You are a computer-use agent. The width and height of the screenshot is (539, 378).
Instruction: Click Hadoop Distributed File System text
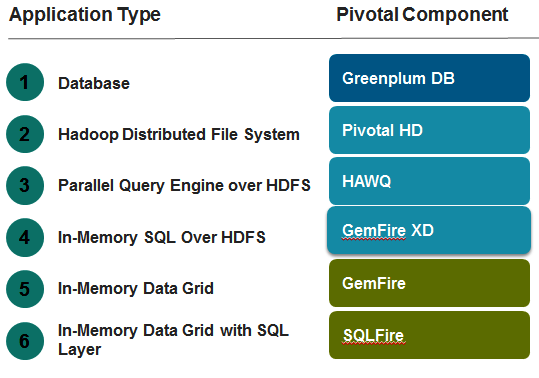[x=179, y=135]
